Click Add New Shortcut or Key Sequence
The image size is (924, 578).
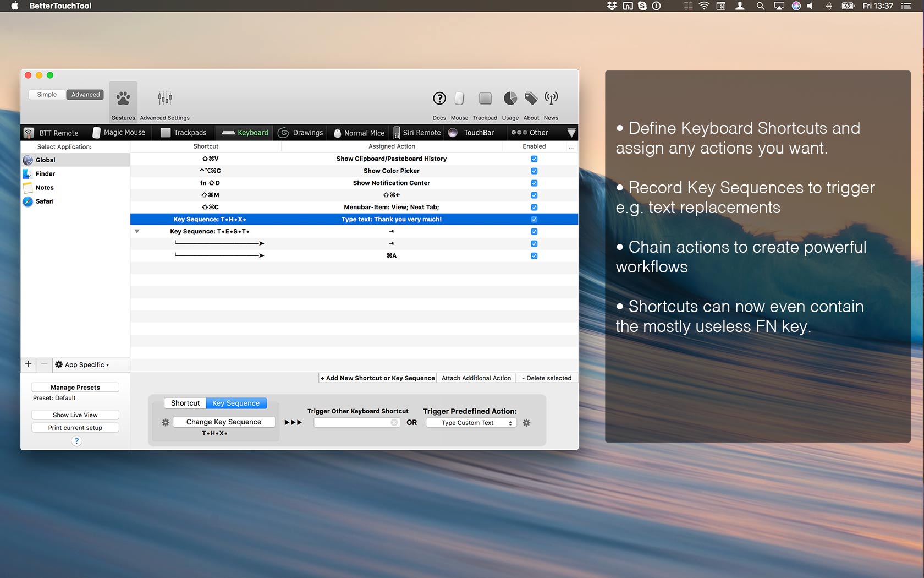pos(377,378)
